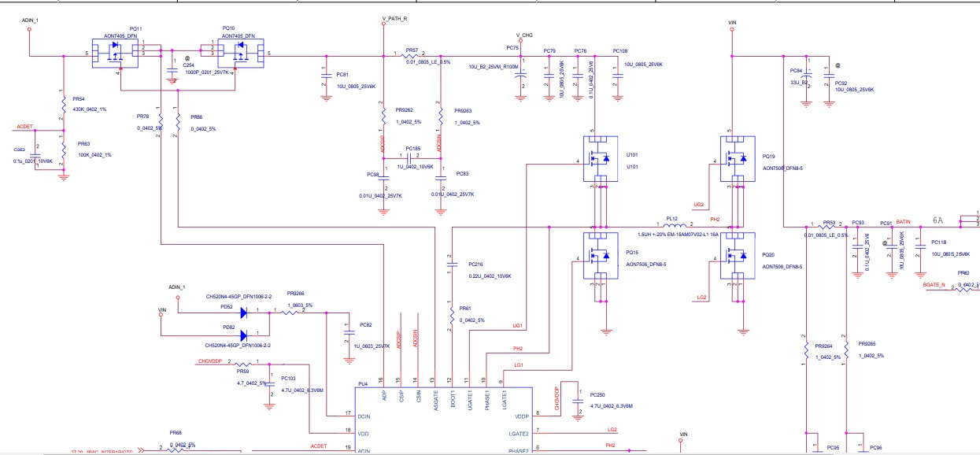Select the BOOT1 pin label on PU4

click(x=453, y=398)
